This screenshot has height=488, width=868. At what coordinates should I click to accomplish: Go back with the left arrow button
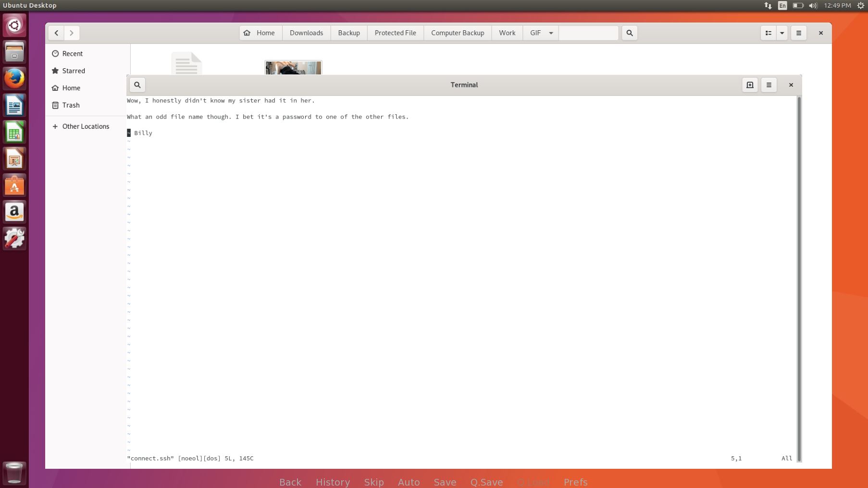pyautogui.click(x=56, y=33)
